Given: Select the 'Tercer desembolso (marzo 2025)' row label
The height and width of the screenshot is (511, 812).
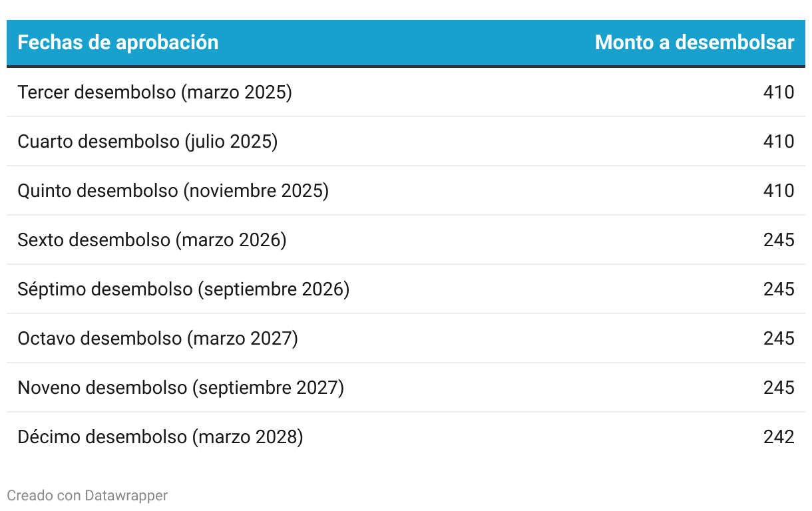Looking at the screenshot, I should (155, 92).
